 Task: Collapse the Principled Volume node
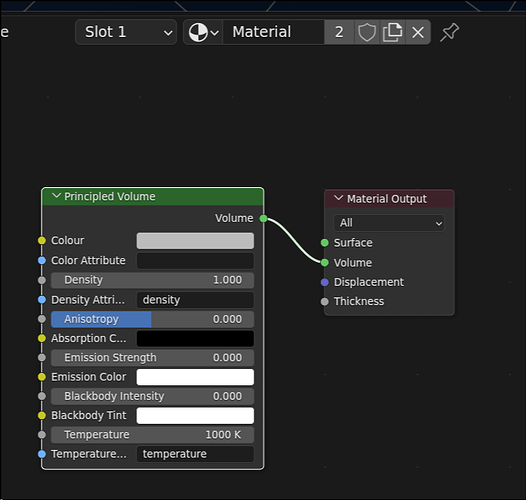[x=56, y=196]
